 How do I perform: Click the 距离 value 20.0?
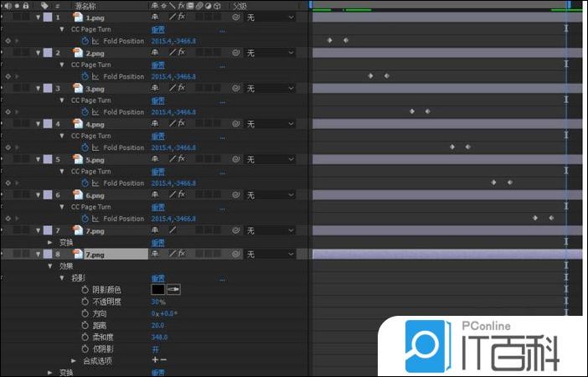click(x=157, y=325)
